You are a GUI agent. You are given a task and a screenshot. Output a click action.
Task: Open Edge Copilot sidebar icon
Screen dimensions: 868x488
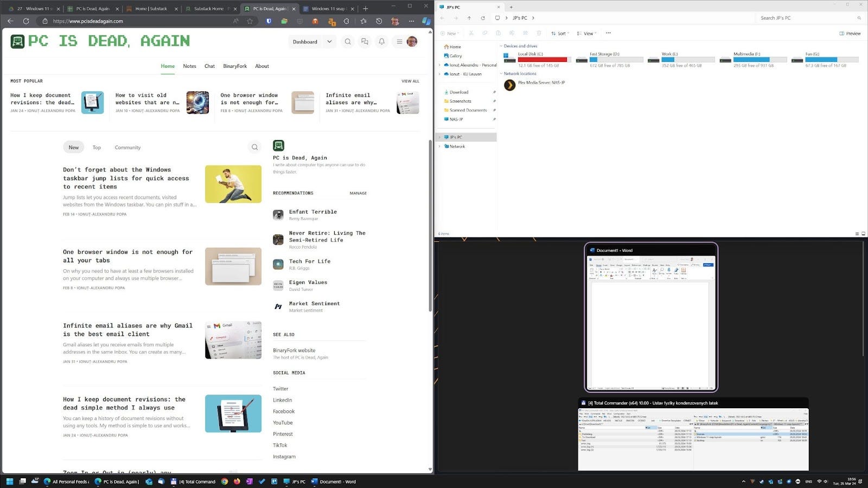[426, 21]
